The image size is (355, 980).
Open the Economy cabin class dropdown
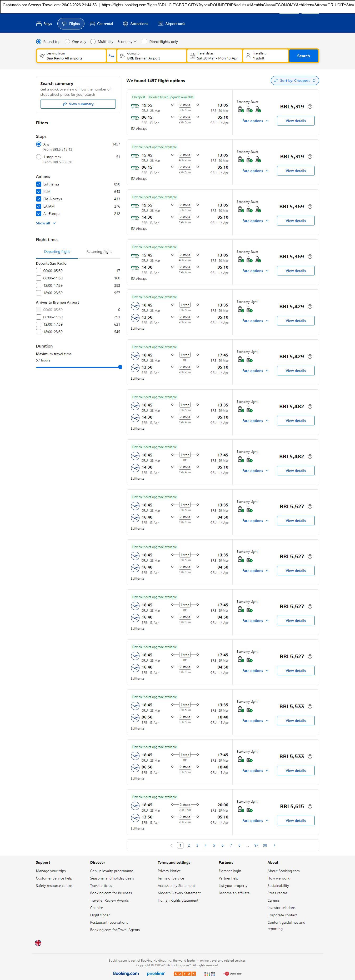coord(127,42)
